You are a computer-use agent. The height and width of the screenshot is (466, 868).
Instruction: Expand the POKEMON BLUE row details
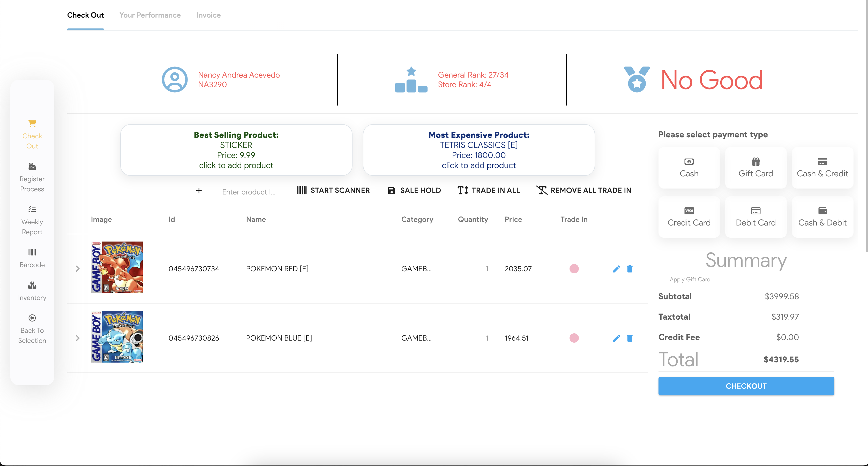78,338
